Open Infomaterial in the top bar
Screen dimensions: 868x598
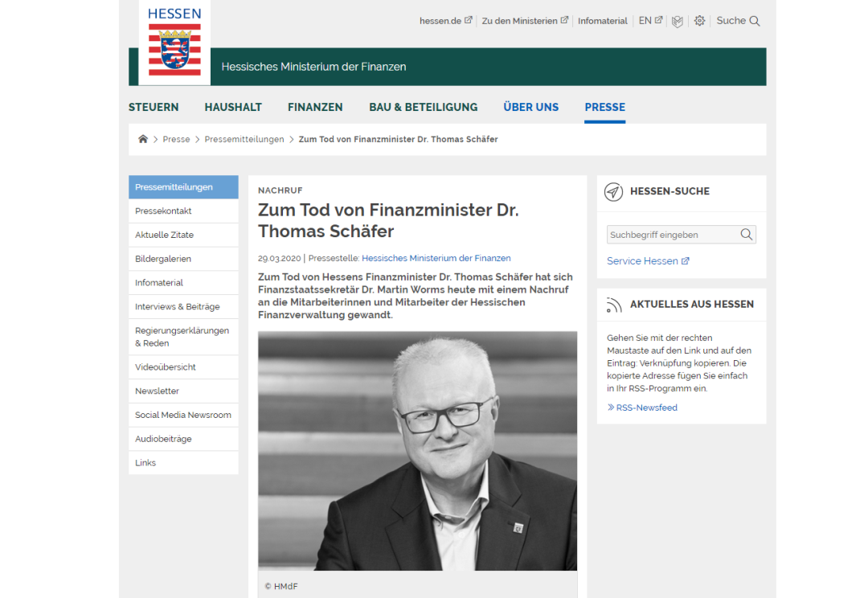coord(602,20)
